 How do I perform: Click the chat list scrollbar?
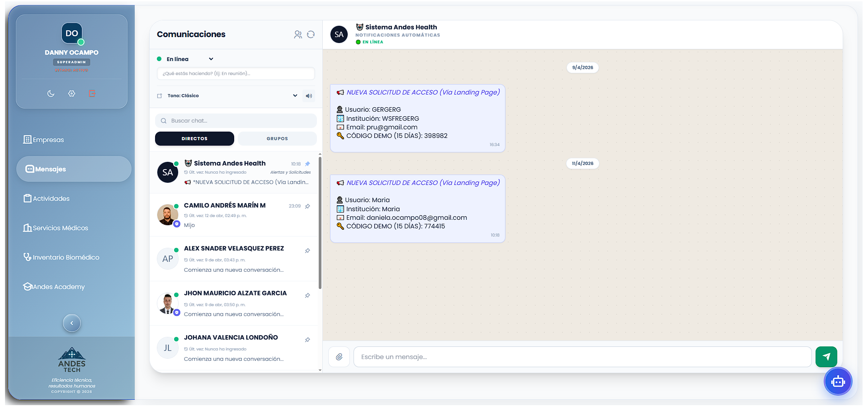[320, 222]
